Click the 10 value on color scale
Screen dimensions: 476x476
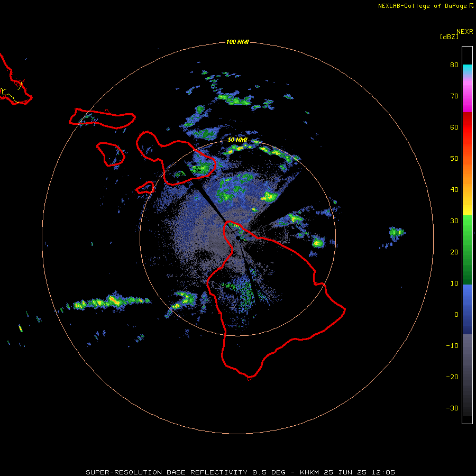(454, 283)
